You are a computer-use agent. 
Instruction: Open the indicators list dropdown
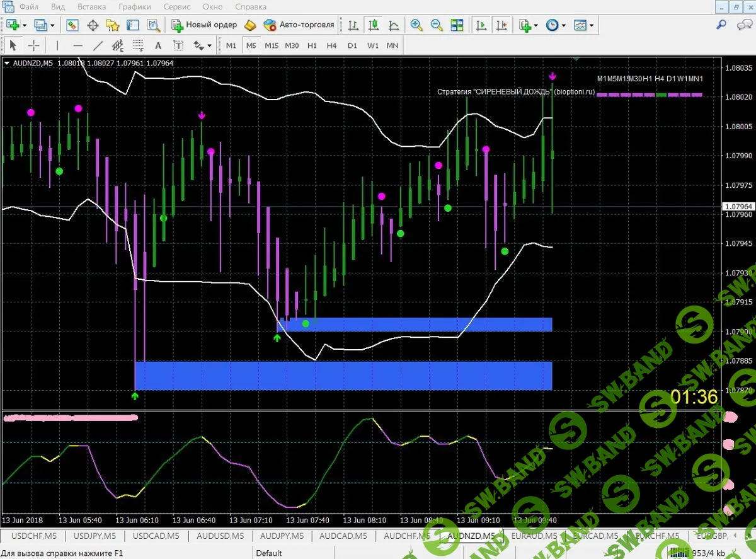click(535, 25)
